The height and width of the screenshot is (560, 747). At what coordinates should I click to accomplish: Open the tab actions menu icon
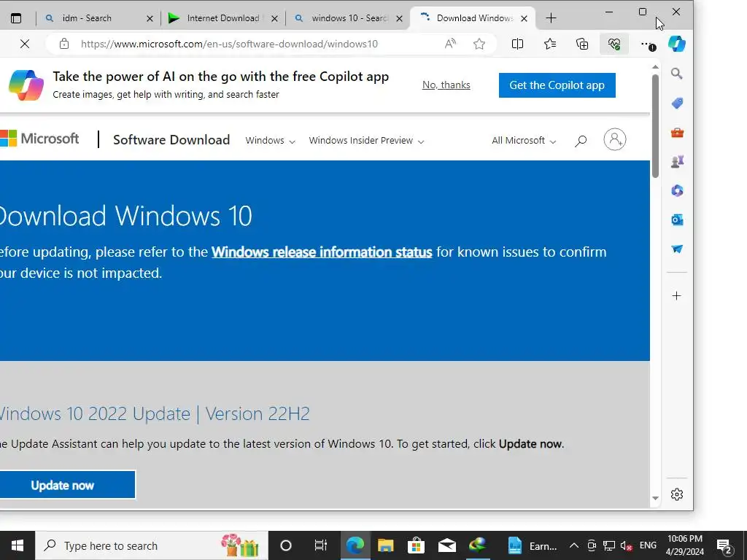pyautogui.click(x=16, y=18)
